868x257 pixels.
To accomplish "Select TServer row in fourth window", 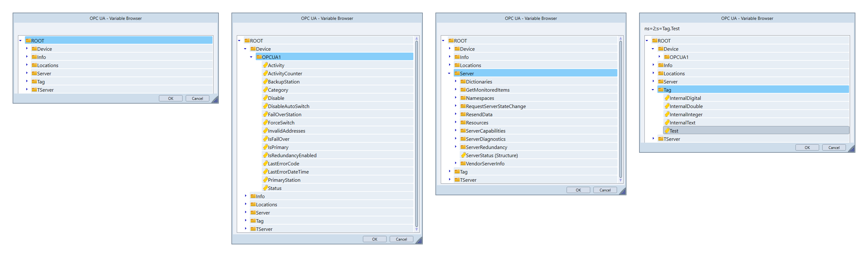I will [753, 139].
